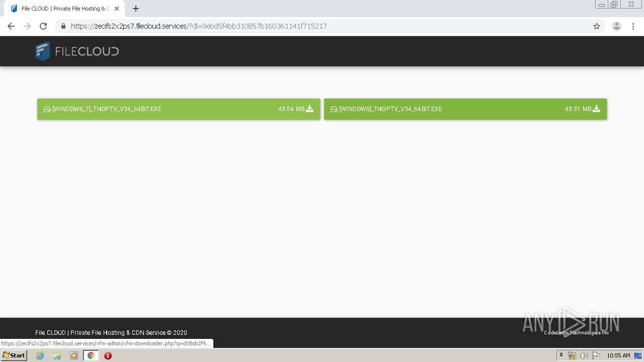Go back to previous page
This screenshot has width=644, height=362.
tap(11, 26)
